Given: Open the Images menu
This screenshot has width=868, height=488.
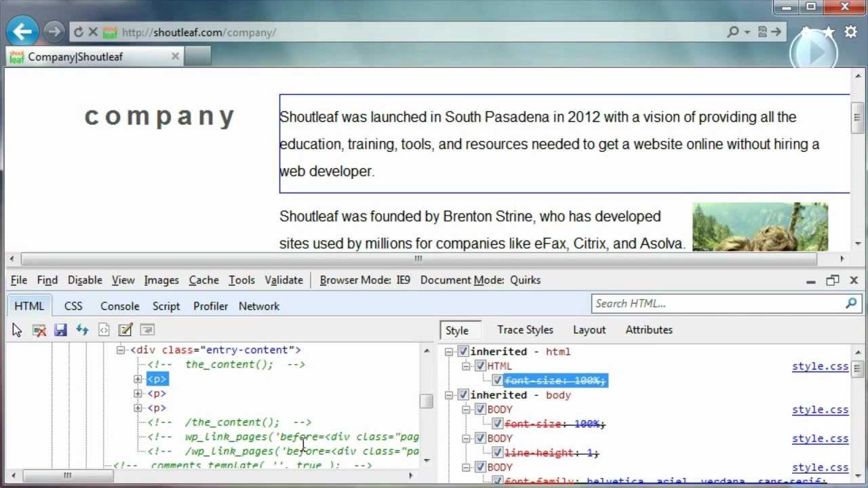Looking at the screenshot, I should click(161, 280).
